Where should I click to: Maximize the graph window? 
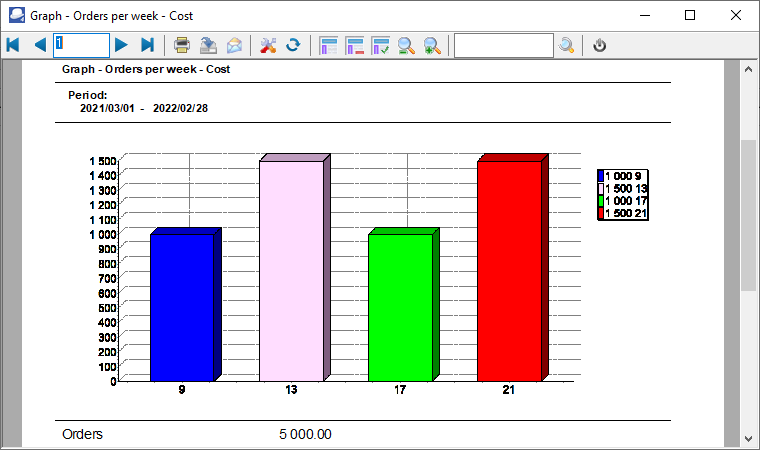tap(690, 16)
